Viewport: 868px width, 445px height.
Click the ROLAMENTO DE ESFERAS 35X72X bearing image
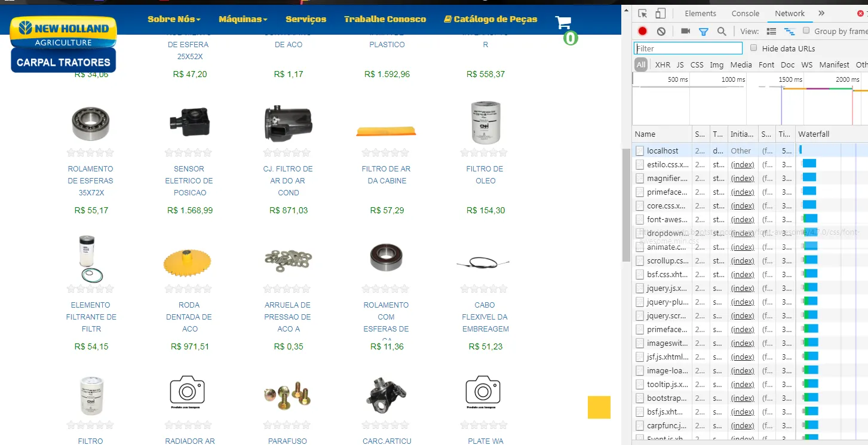coord(90,124)
